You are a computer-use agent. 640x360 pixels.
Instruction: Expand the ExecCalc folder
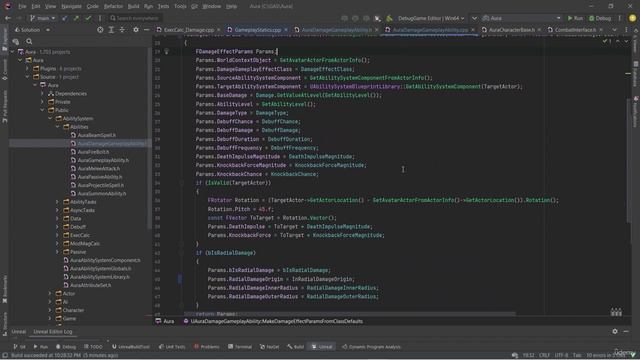[58, 235]
